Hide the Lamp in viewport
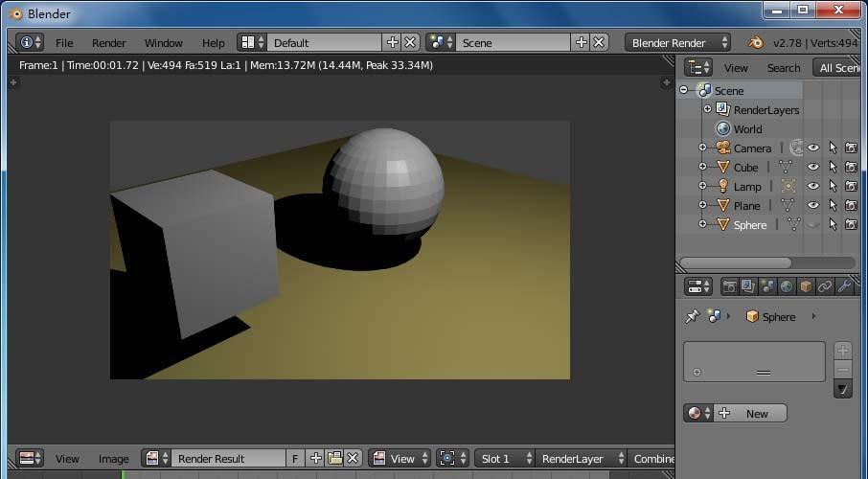Viewport: 868px width, 479px height. coord(813,186)
